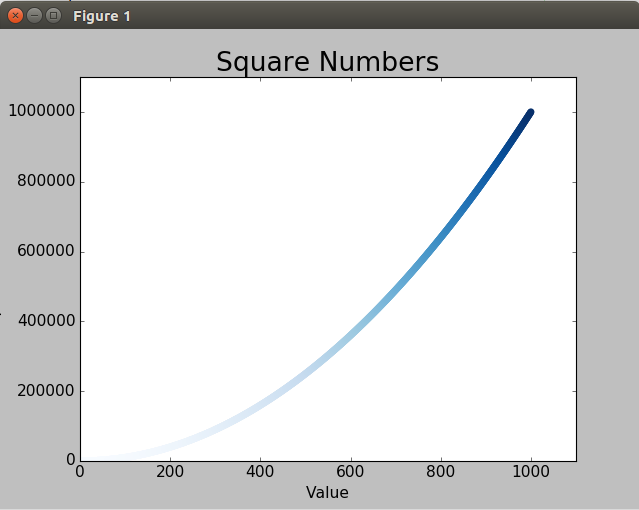Click the 1000000 y-axis tick label
The width and height of the screenshot is (639, 510).
tap(42, 110)
